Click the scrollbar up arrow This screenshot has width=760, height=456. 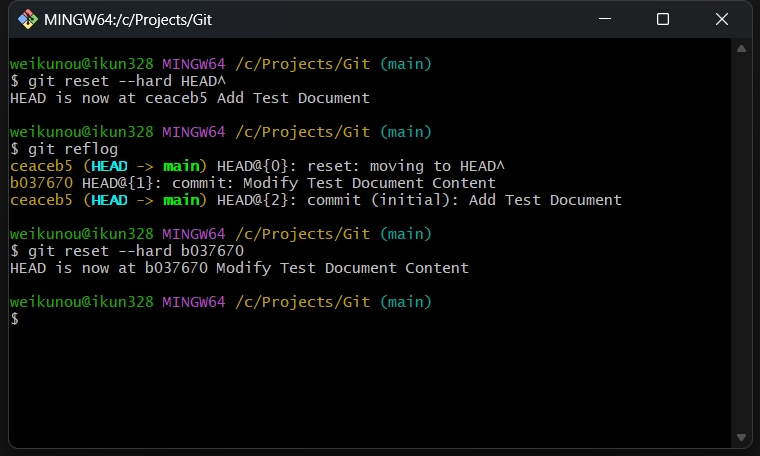tap(741, 48)
